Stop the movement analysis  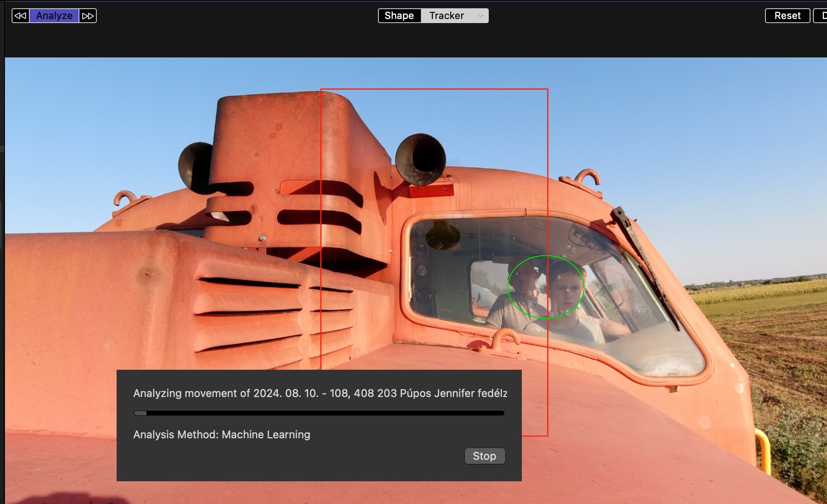(x=485, y=456)
